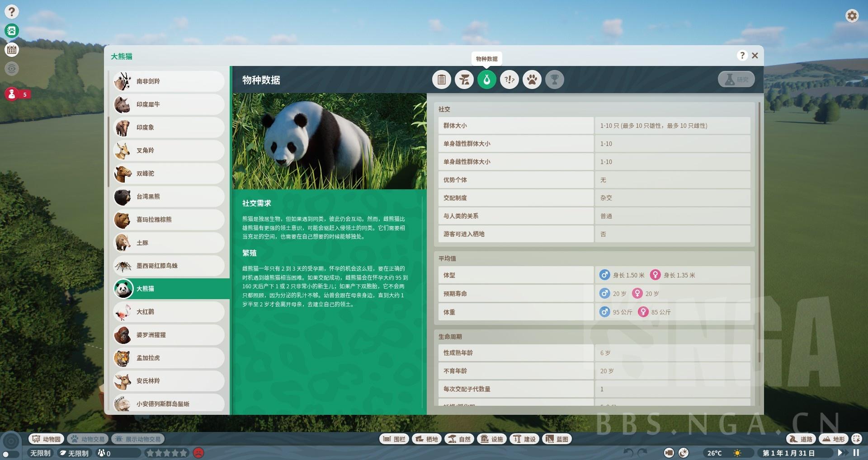Switch to the paw print tab
Image resolution: width=868 pixels, height=460 pixels.
coord(532,80)
